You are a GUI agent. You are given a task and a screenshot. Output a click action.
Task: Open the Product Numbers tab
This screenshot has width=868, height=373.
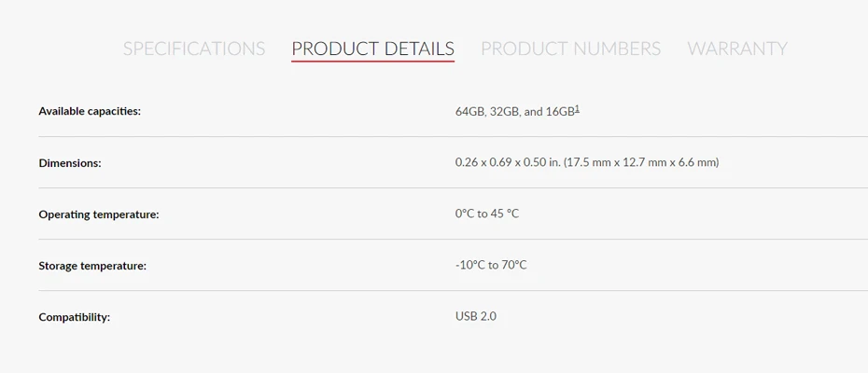click(570, 48)
